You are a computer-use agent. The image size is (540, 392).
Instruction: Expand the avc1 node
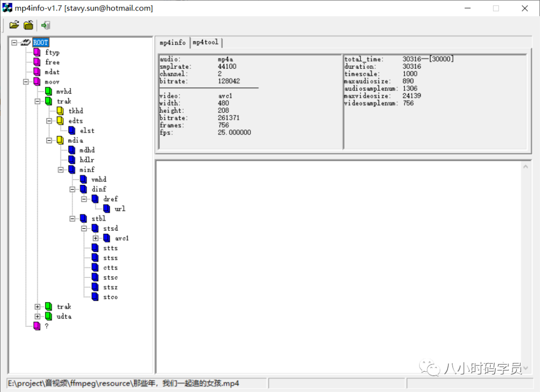[x=95, y=238]
